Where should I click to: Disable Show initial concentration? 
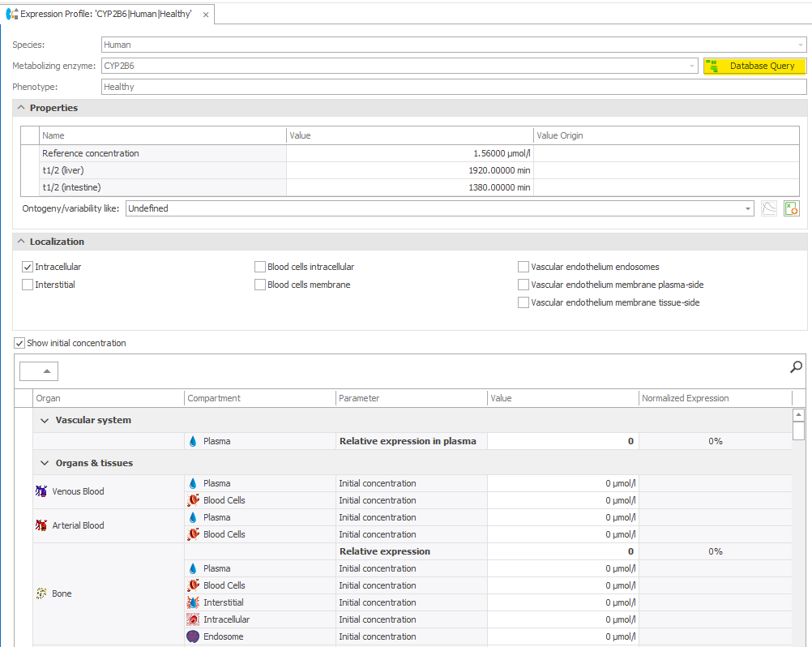pyautogui.click(x=19, y=343)
